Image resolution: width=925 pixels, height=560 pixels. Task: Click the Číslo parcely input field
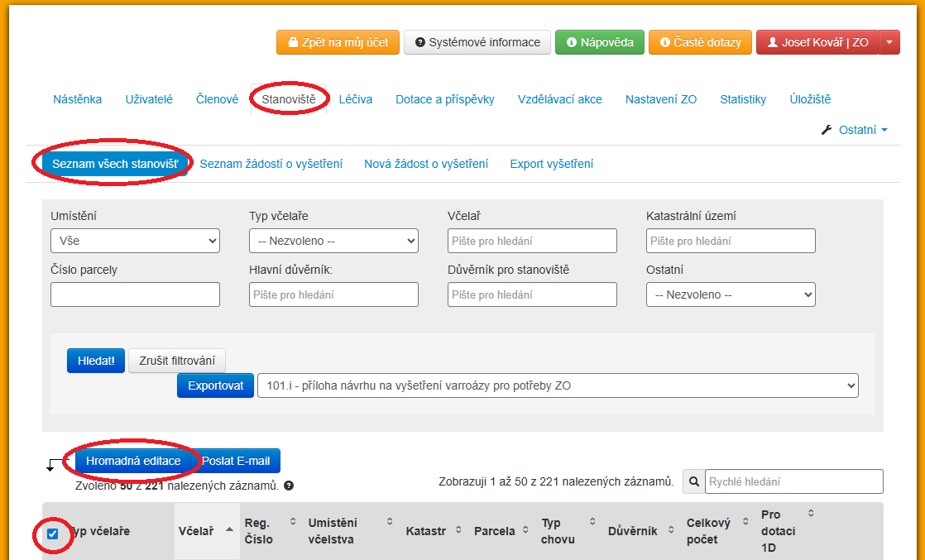pyautogui.click(x=135, y=294)
